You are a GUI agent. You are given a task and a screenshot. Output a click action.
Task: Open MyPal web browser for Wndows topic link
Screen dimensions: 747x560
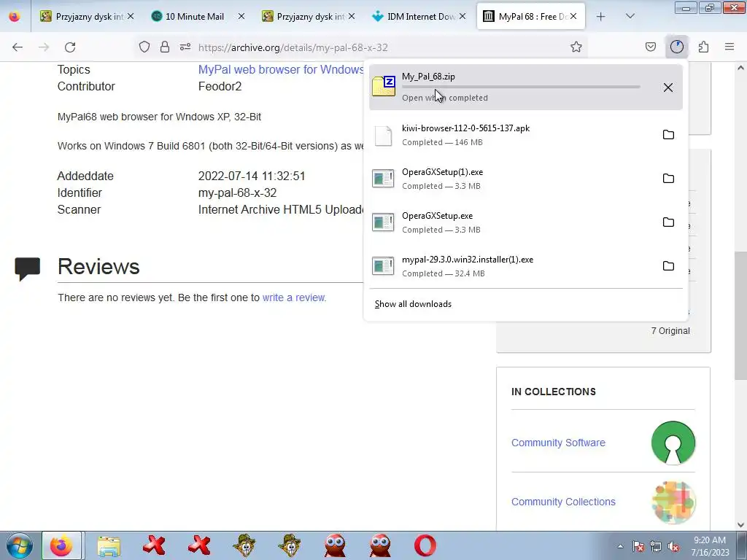[281, 69]
